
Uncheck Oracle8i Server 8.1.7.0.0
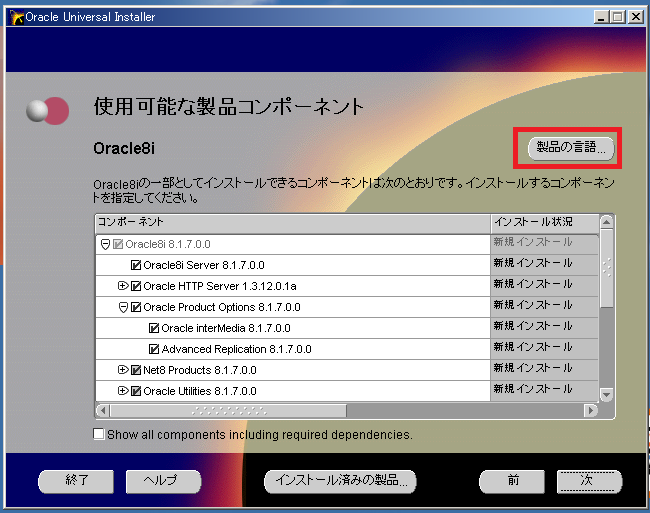pyautogui.click(x=136, y=265)
